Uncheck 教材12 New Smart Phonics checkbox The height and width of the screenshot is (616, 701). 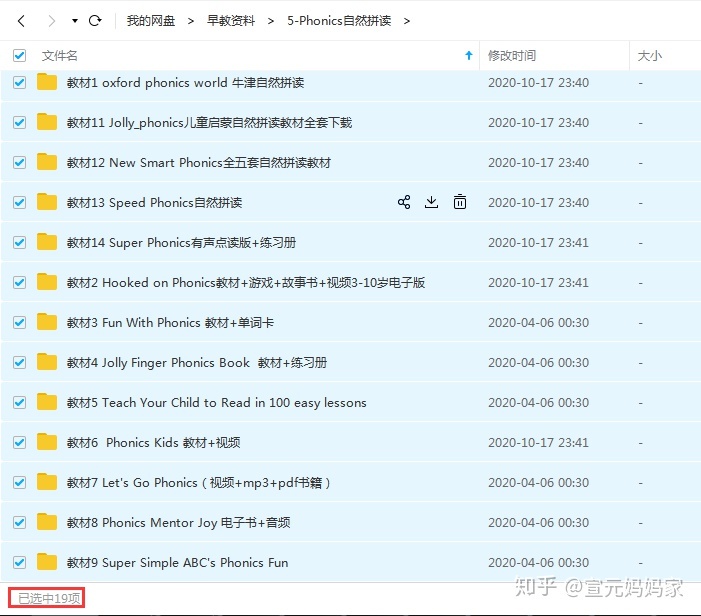click(19, 163)
